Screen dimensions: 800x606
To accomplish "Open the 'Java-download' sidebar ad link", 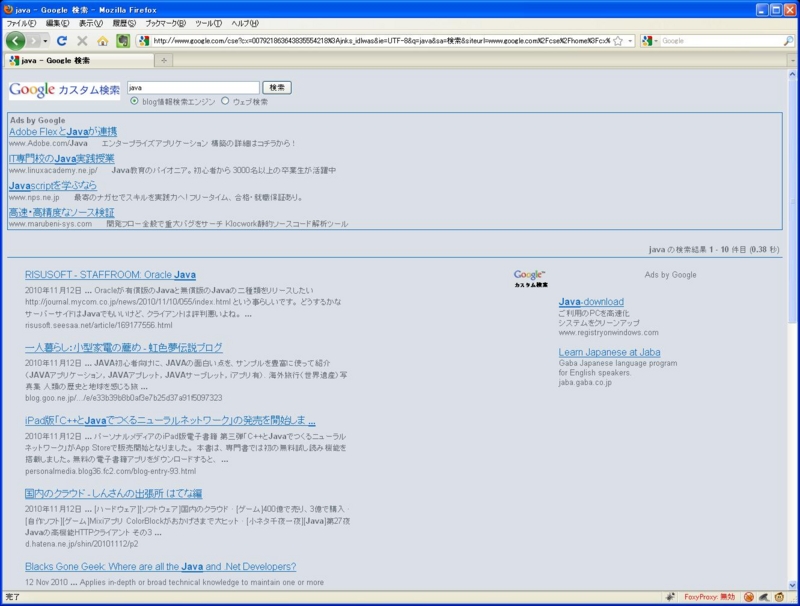I will pyautogui.click(x=591, y=301).
